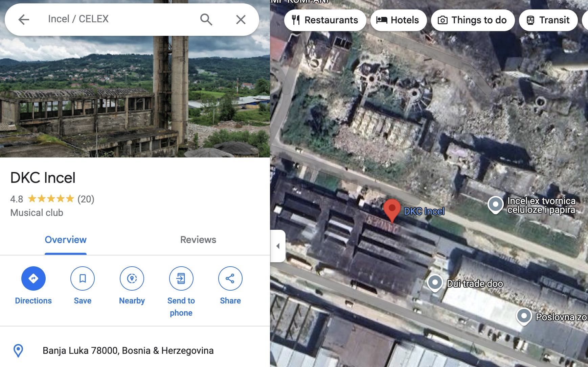Screen dimensions: 588x367
Task: Click Incel ex tvornica celuloze marker
Action: pos(495,205)
